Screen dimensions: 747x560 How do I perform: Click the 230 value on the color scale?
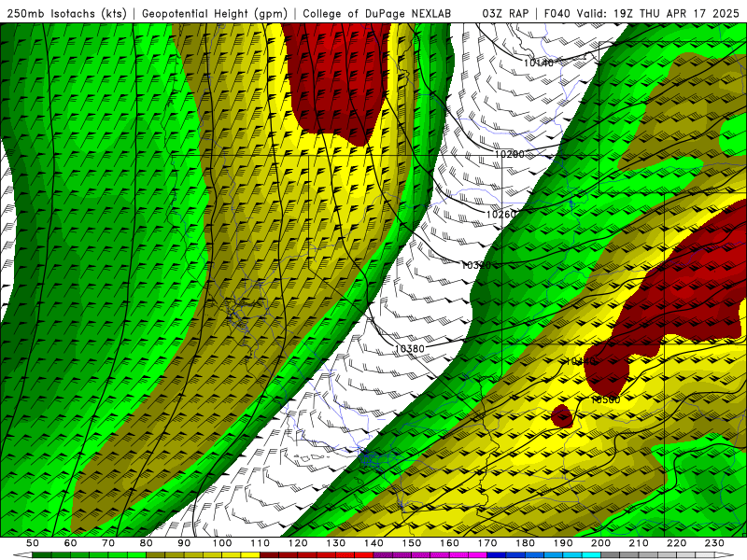(x=714, y=543)
